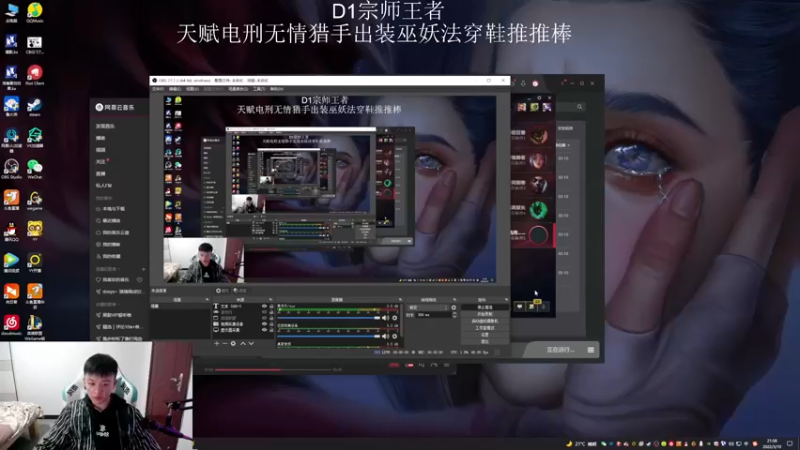Open the OBS Studio desktop shortcut

click(11, 170)
